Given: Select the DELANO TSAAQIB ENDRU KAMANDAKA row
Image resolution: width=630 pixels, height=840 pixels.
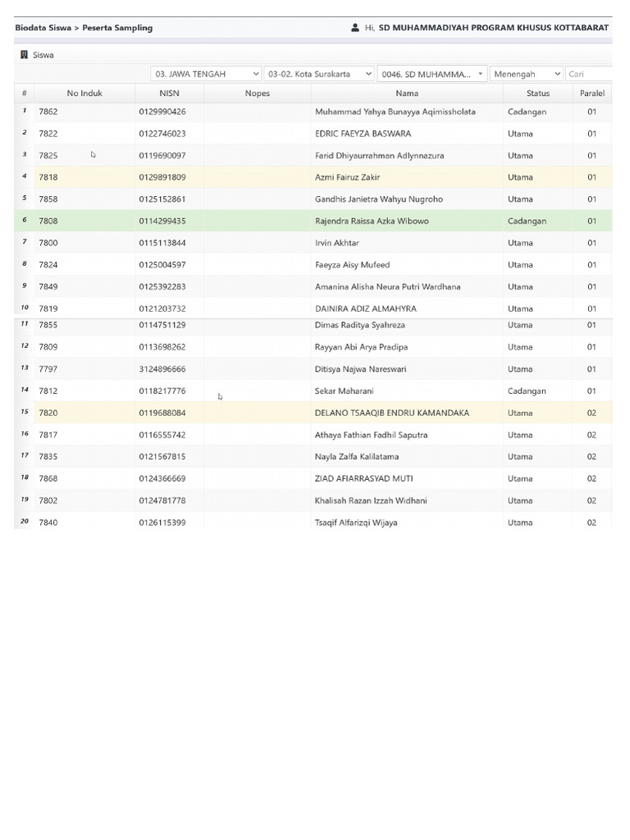Looking at the screenshot, I should tap(313, 413).
